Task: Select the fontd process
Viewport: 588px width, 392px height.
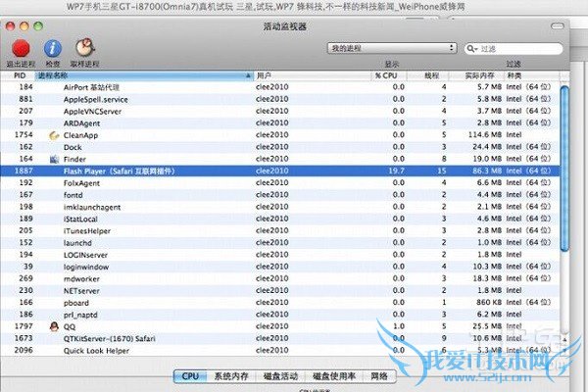Action: pyautogui.click(x=279, y=195)
